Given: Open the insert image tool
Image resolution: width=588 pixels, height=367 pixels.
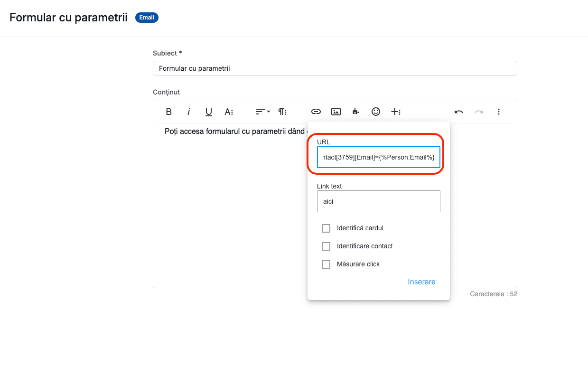Looking at the screenshot, I should click(x=336, y=112).
